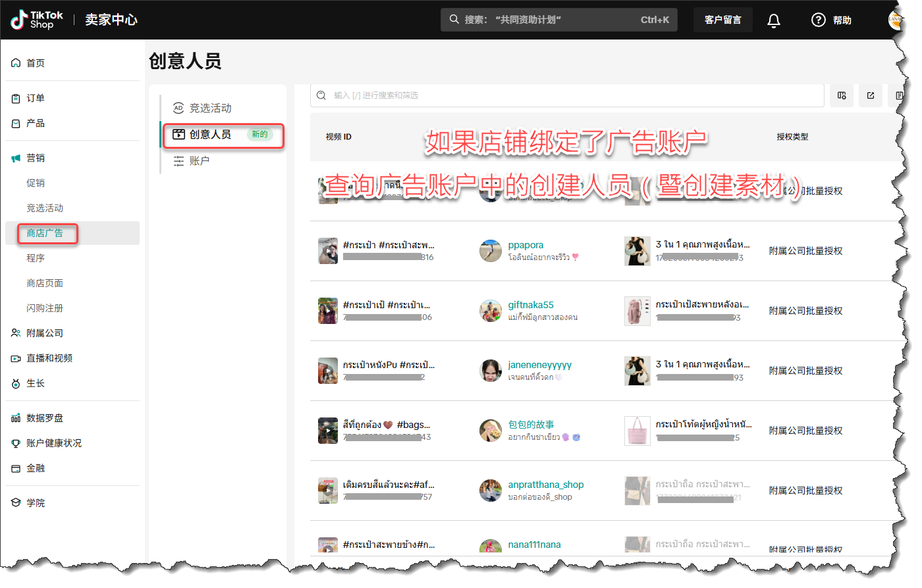The image size is (922, 588).
Task: Expand 直播和视频 in the sidebar
Action: click(x=49, y=358)
